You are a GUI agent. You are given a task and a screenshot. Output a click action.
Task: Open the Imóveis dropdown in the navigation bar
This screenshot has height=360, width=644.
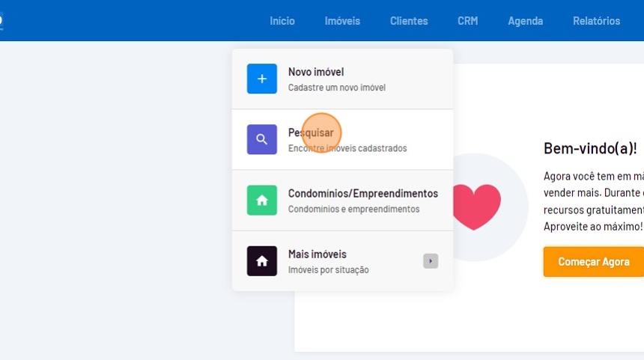342,21
